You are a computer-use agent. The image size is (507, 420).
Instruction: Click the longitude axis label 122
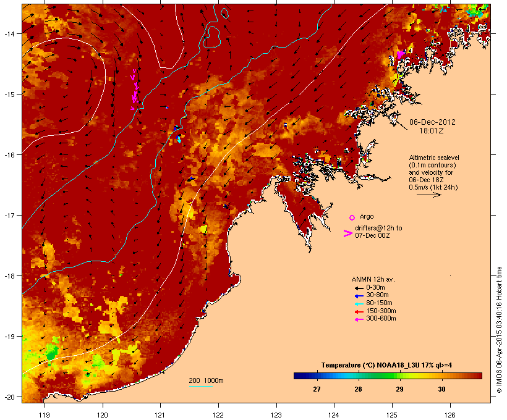tap(218, 415)
